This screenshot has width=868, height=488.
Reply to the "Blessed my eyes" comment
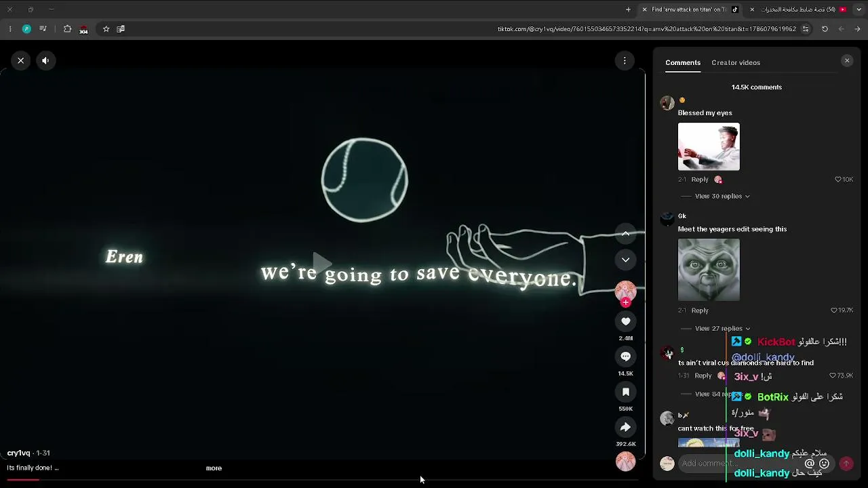coord(700,180)
